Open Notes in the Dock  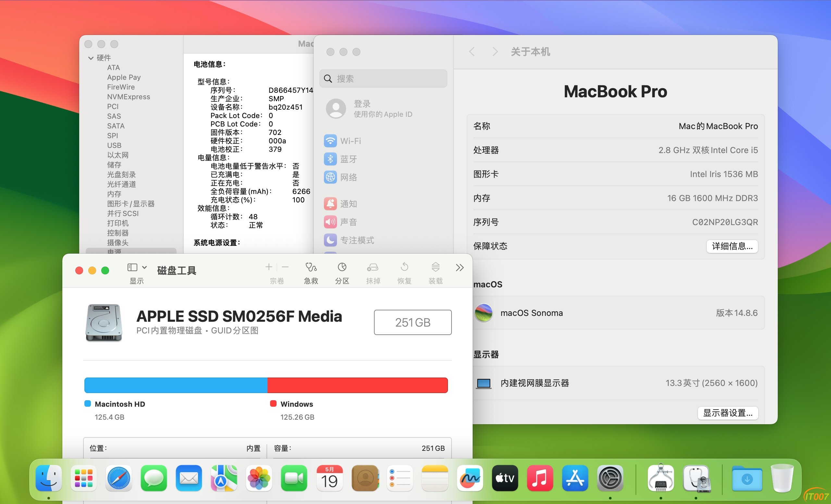tap(435, 478)
